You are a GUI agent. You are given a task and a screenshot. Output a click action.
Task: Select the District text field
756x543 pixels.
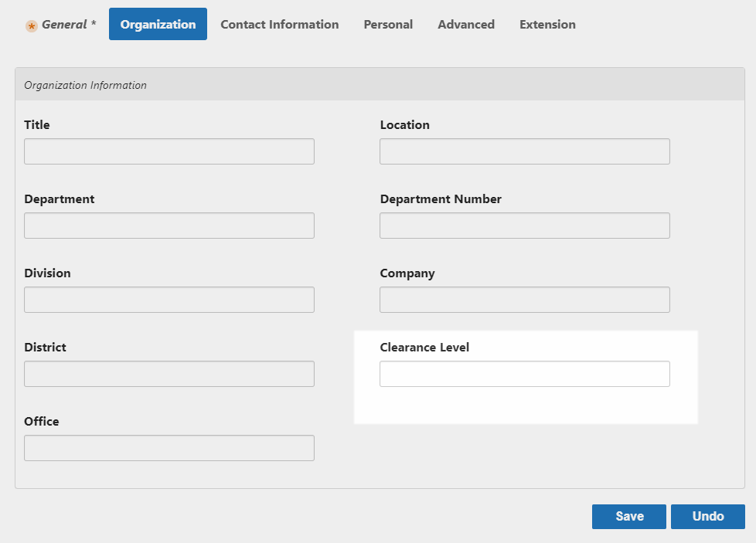[169, 374]
